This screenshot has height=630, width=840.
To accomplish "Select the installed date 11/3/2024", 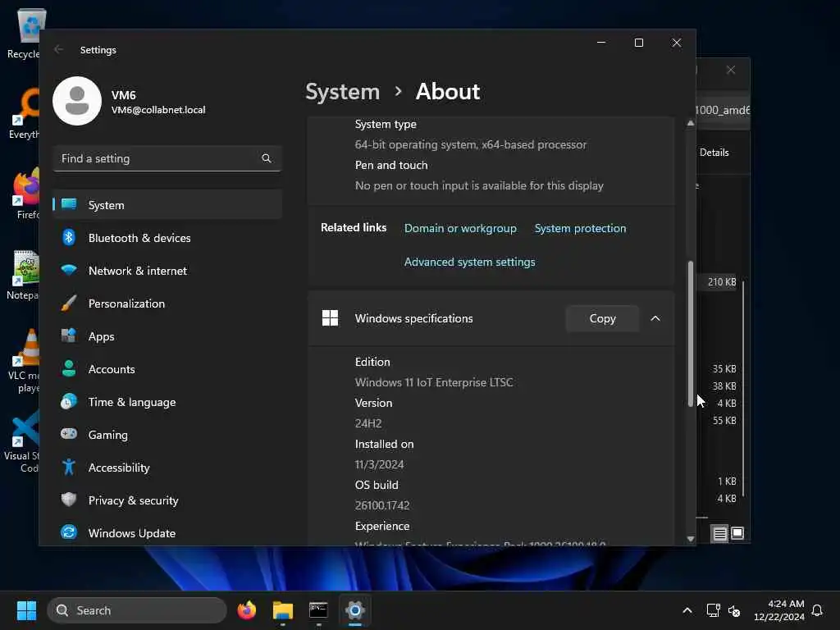I will 379,464.
